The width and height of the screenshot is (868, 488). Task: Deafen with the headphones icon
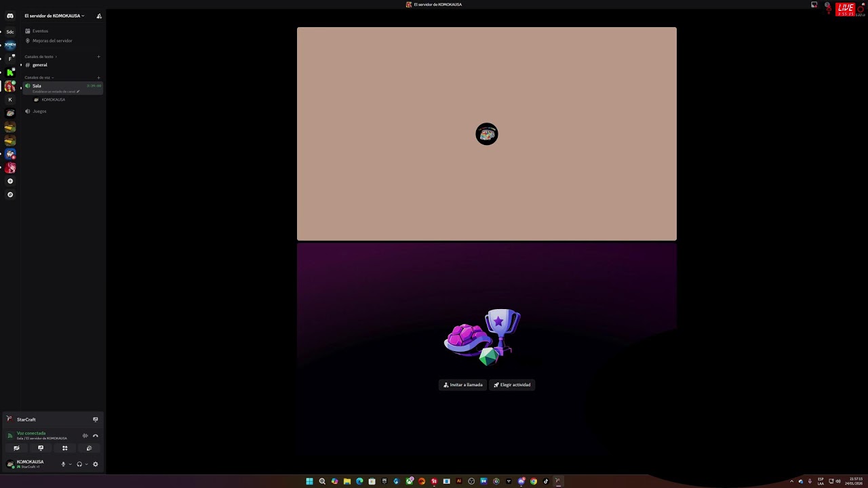point(79,464)
